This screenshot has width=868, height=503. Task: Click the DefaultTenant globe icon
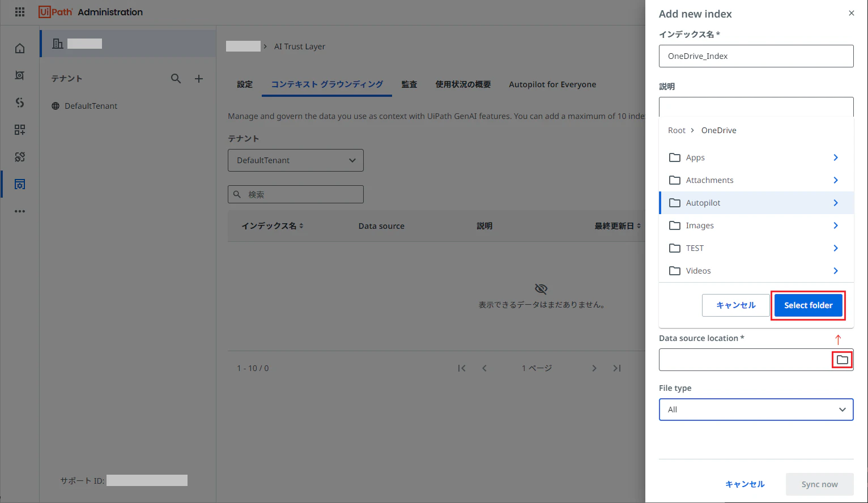click(x=56, y=106)
